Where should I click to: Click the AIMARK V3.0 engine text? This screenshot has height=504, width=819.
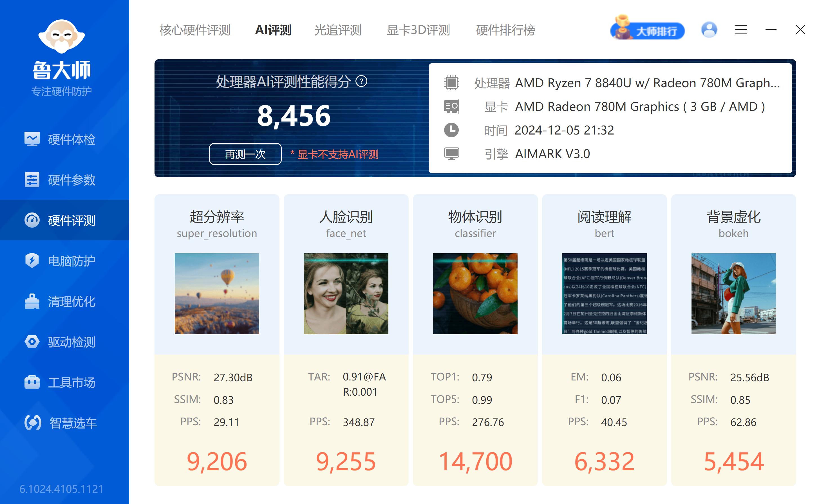(552, 154)
